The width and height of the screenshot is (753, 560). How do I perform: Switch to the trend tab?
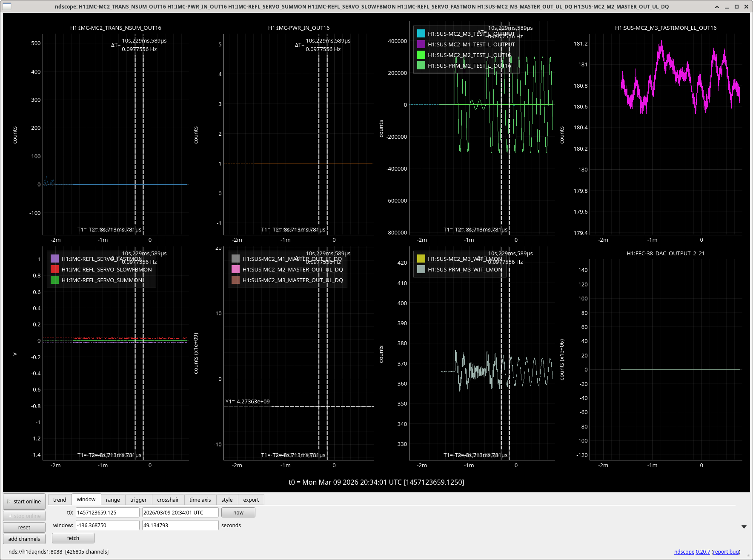click(60, 500)
